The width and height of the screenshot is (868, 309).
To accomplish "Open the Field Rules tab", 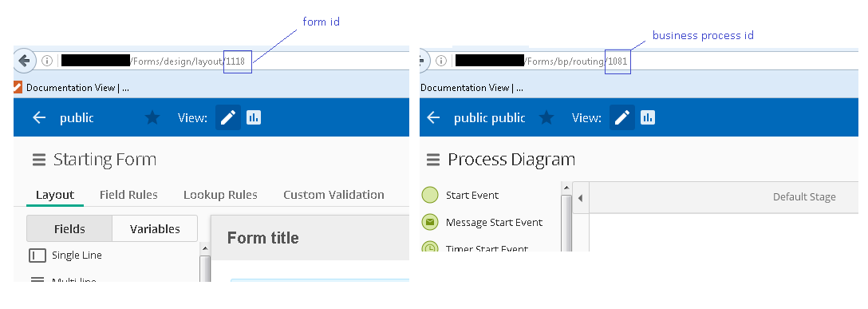I will pyautogui.click(x=128, y=195).
